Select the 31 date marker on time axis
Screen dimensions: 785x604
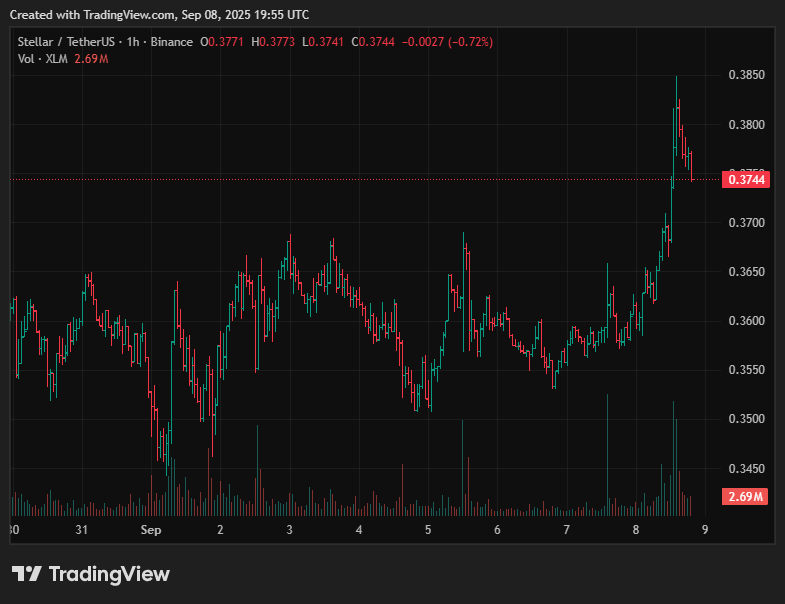[82, 529]
